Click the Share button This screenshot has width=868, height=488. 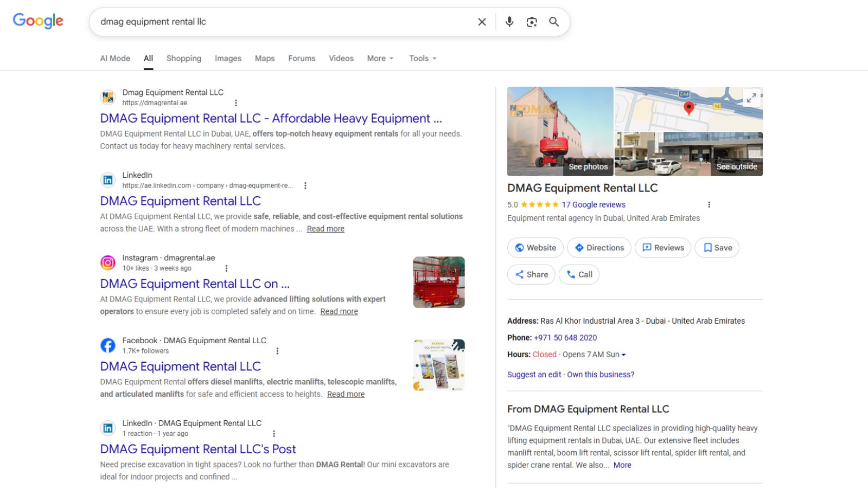coord(531,274)
